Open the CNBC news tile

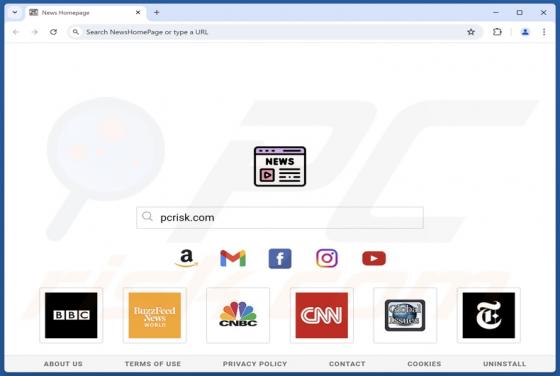tap(238, 315)
